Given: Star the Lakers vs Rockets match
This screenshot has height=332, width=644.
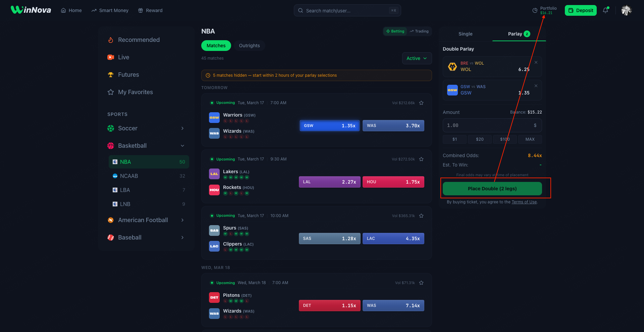Looking at the screenshot, I should [x=421, y=159].
